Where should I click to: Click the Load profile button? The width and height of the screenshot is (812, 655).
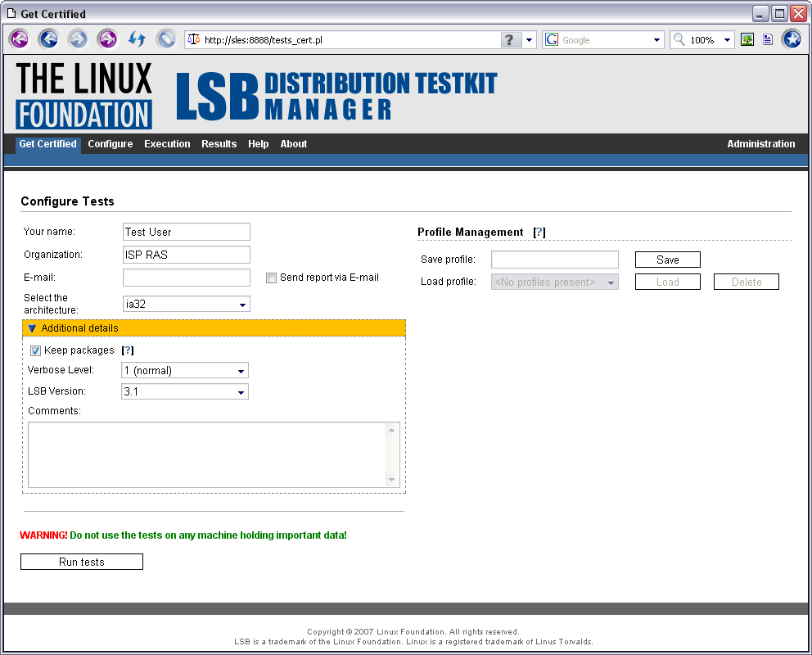pyautogui.click(x=667, y=282)
